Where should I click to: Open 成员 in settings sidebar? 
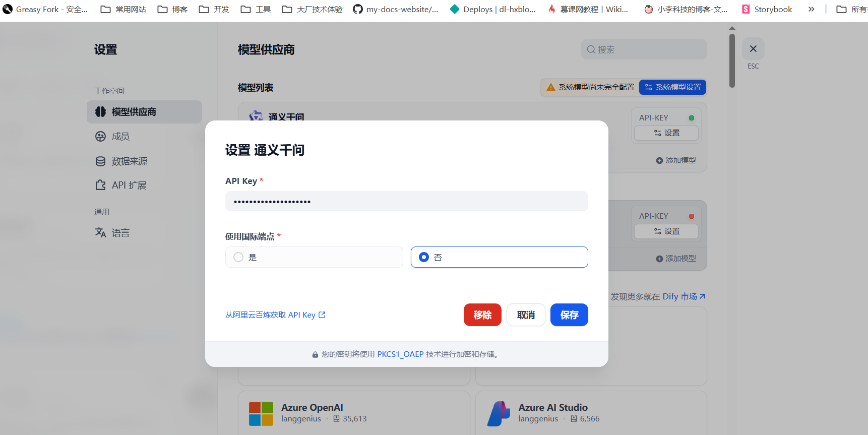pyautogui.click(x=120, y=137)
